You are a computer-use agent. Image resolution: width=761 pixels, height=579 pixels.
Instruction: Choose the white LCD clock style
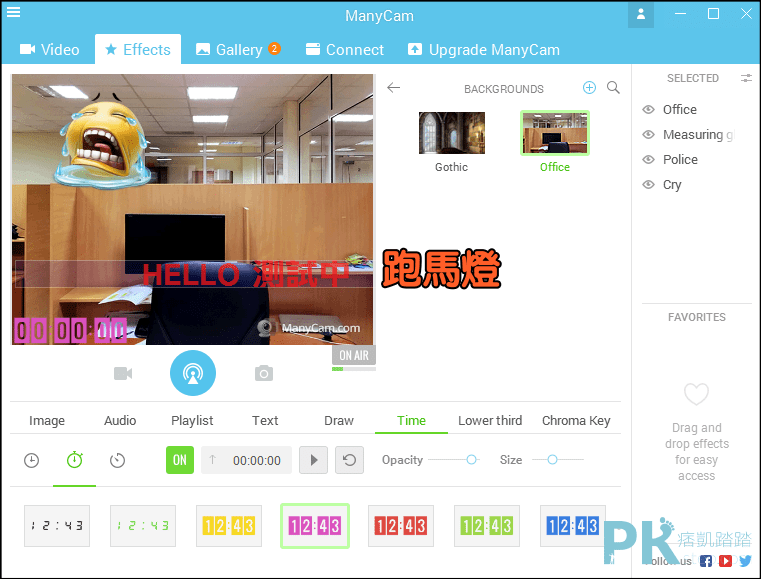[x=57, y=526]
